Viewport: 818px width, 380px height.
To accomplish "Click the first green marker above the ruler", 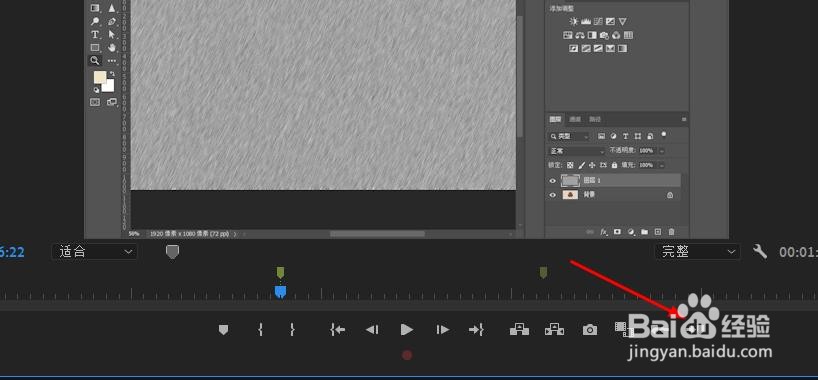I will click(280, 272).
